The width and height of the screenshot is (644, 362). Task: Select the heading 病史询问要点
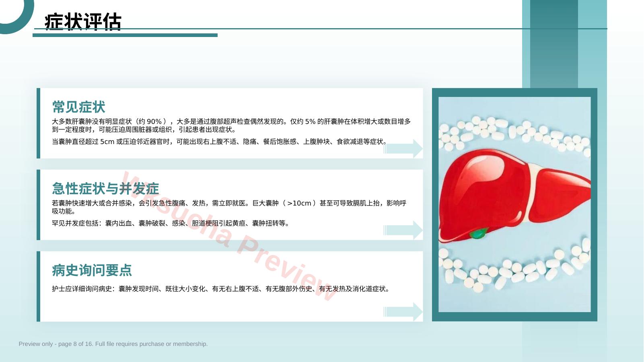coord(92,270)
